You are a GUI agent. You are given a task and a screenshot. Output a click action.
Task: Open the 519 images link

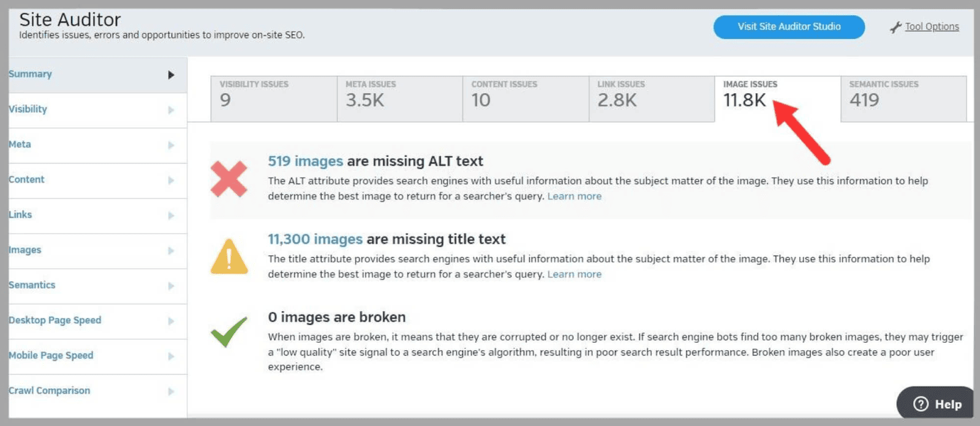click(x=305, y=161)
